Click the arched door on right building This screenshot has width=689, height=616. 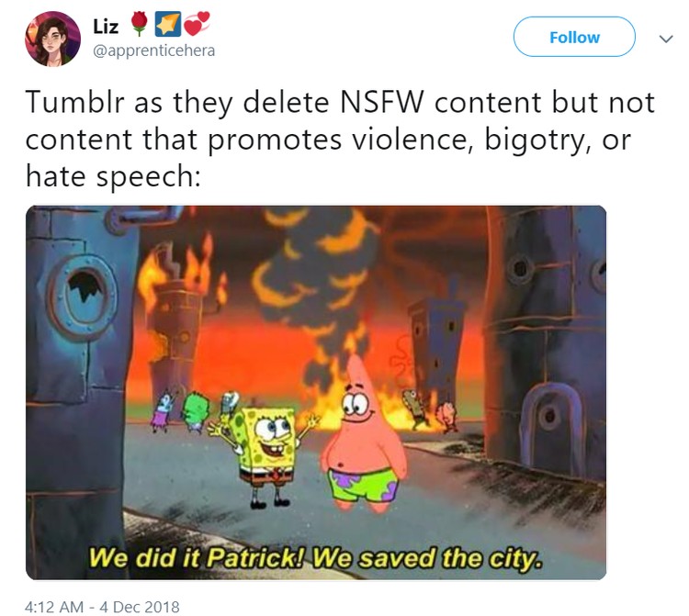(x=549, y=428)
